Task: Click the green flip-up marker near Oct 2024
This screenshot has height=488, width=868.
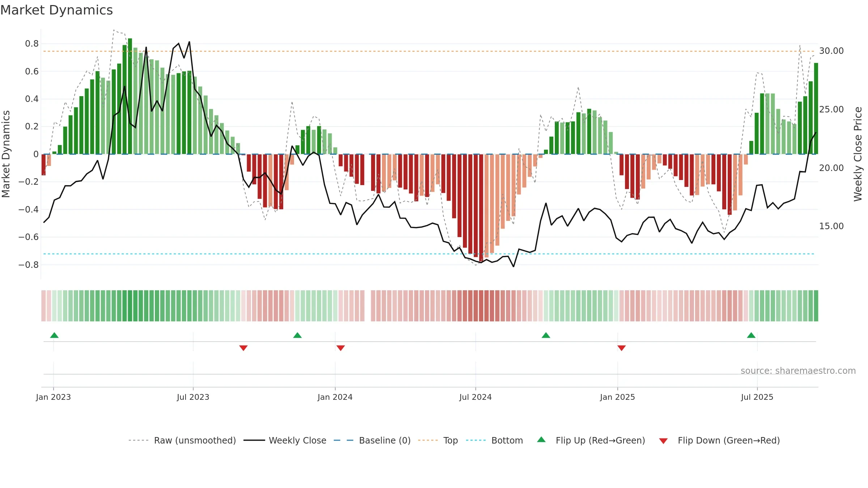Action: (x=546, y=335)
